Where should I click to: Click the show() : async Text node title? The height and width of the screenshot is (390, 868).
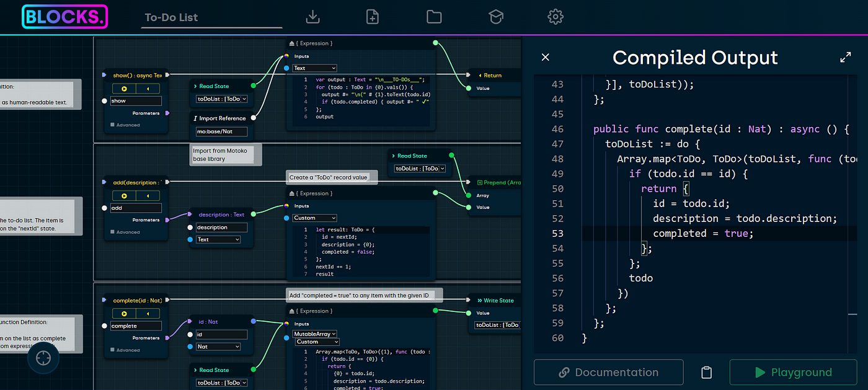(138, 75)
